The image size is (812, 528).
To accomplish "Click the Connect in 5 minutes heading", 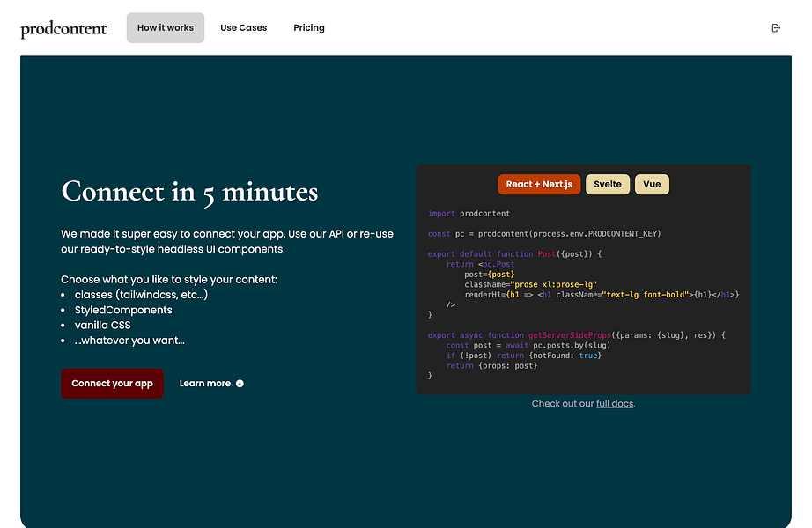I will tap(189, 192).
